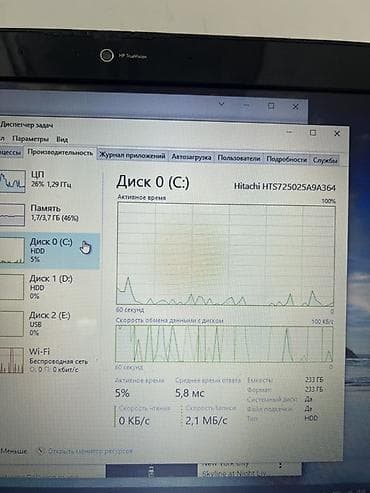370x493 pixels.
Task: Switch to the Пользователи tab
Action: 239,158
